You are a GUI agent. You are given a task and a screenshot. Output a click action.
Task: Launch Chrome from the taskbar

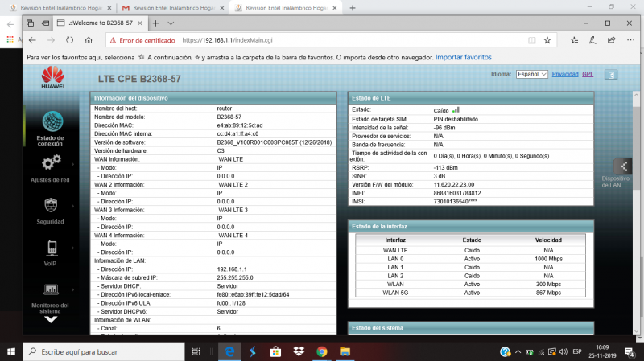[321, 351]
